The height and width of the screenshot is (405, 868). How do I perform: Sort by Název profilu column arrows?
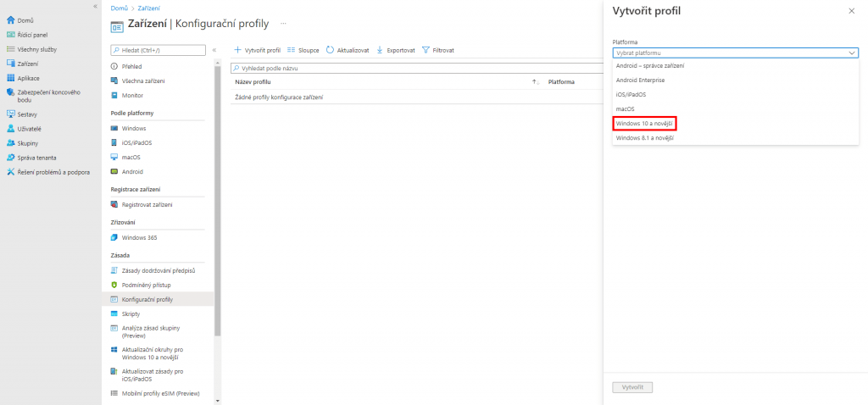point(536,82)
